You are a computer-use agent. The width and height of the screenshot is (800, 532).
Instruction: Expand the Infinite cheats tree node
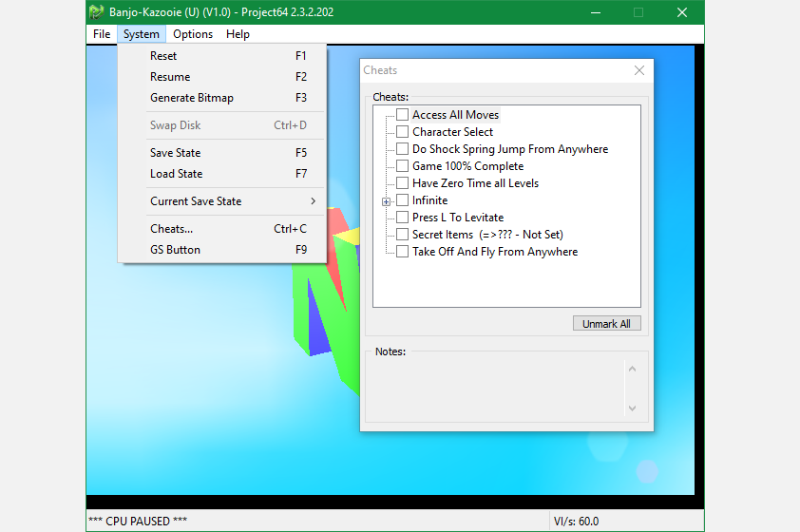point(387,201)
